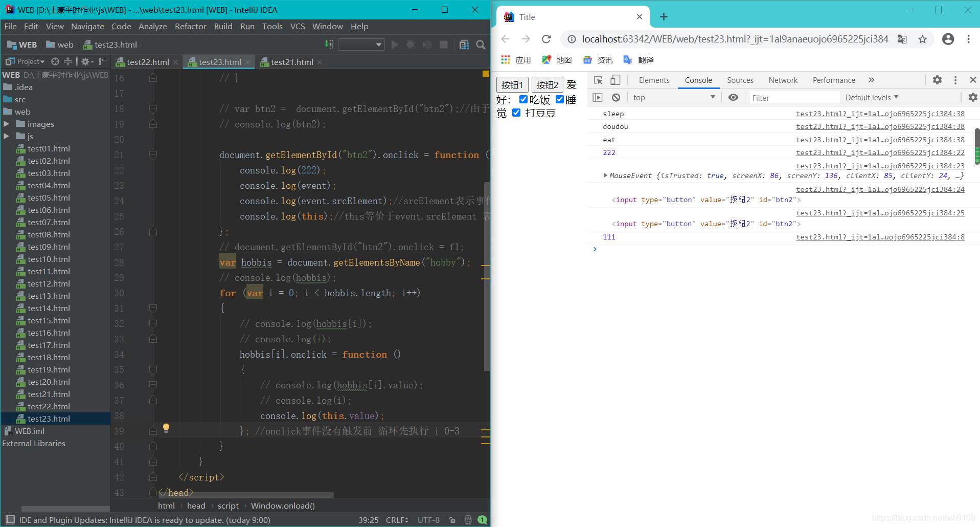
Task: Show the console sidebar icon
Action: click(x=598, y=97)
